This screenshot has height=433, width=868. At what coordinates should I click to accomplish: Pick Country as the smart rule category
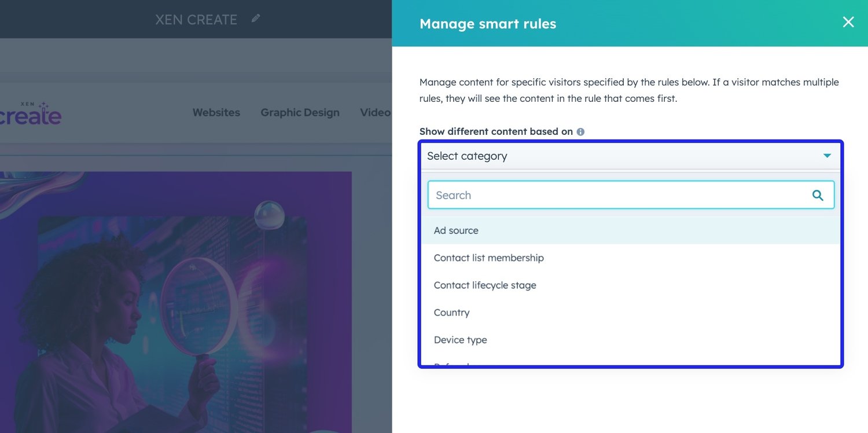(x=451, y=312)
